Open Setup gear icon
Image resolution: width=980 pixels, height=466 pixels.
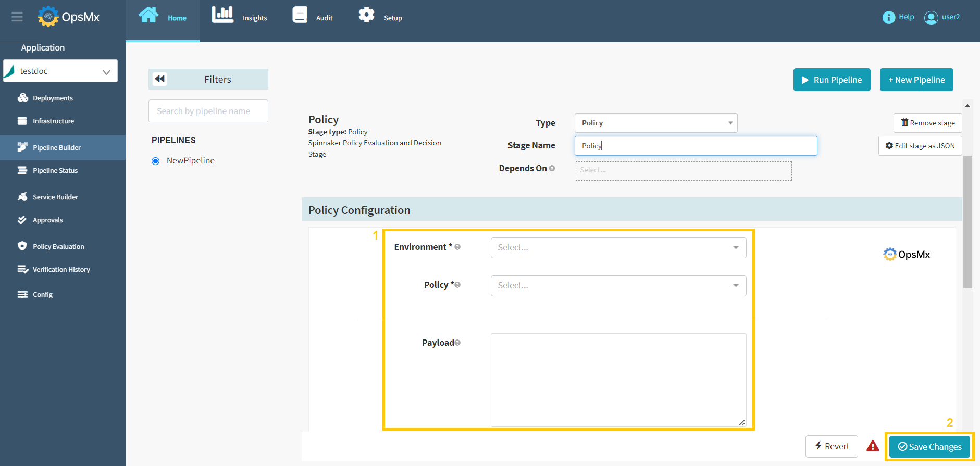point(366,15)
